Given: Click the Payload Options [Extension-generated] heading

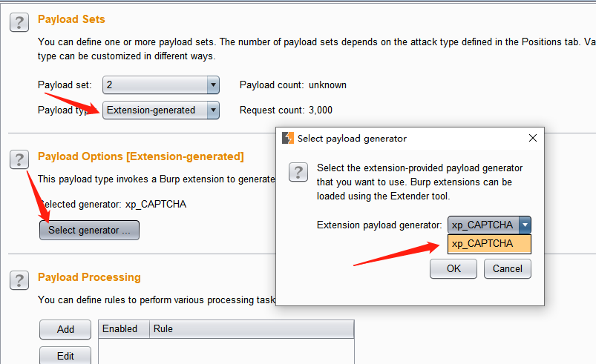Looking at the screenshot, I should [140, 156].
